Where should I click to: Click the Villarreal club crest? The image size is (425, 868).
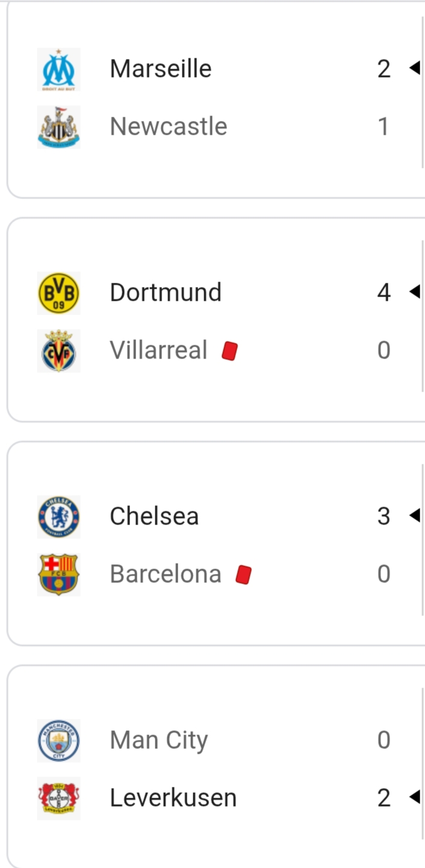coord(58,350)
